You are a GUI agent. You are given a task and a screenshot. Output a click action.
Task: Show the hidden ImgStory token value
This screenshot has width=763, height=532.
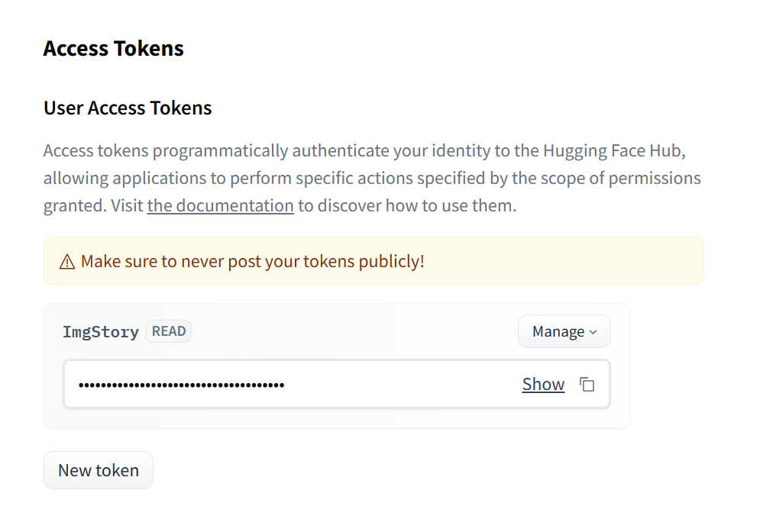(x=543, y=385)
